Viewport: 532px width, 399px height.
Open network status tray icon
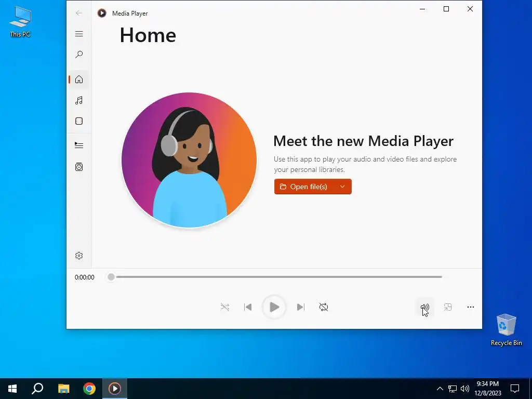(453, 389)
